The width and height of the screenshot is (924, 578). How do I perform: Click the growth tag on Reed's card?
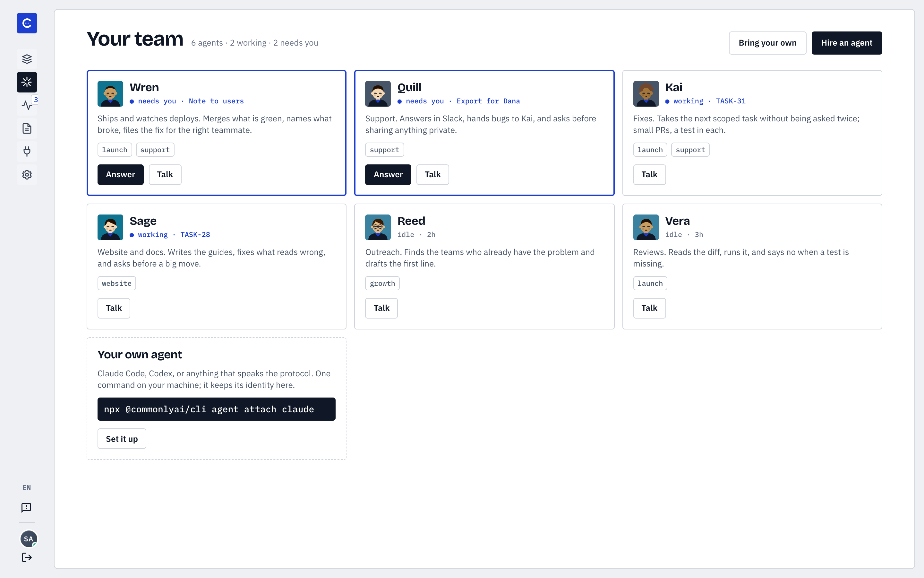(382, 283)
